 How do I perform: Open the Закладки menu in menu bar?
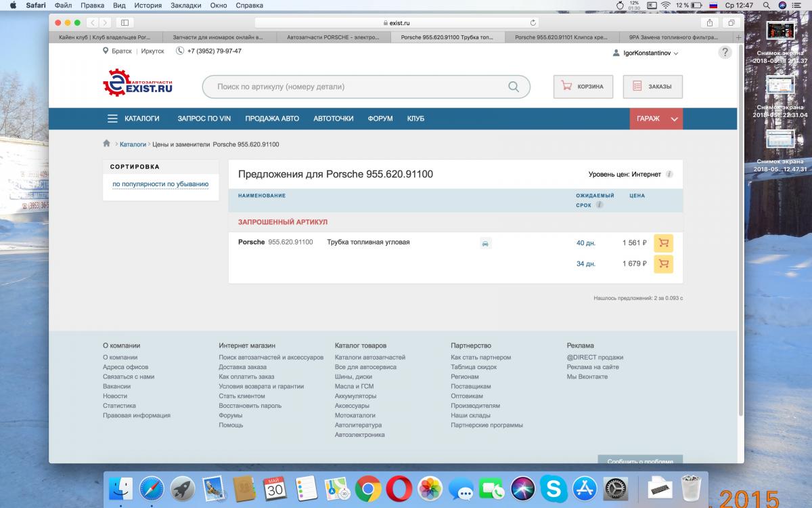pyautogui.click(x=186, y=5)
